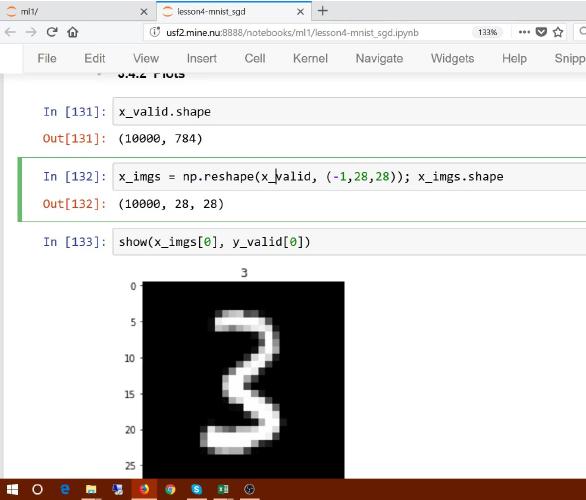Close the lesson4-mnist_sgd tab
This screenshot has height=500, width=586.
pos(300,12)
